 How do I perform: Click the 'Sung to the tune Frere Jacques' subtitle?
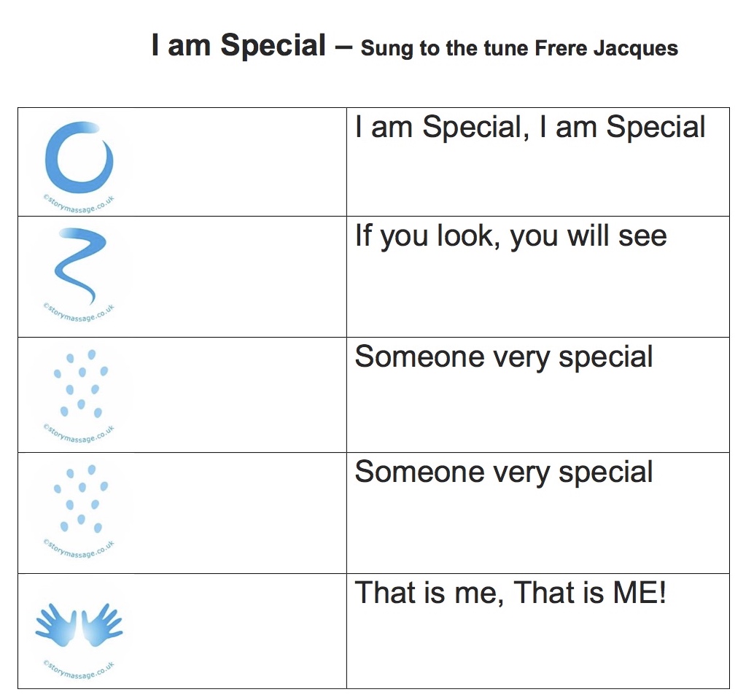[x=519, y=49]
